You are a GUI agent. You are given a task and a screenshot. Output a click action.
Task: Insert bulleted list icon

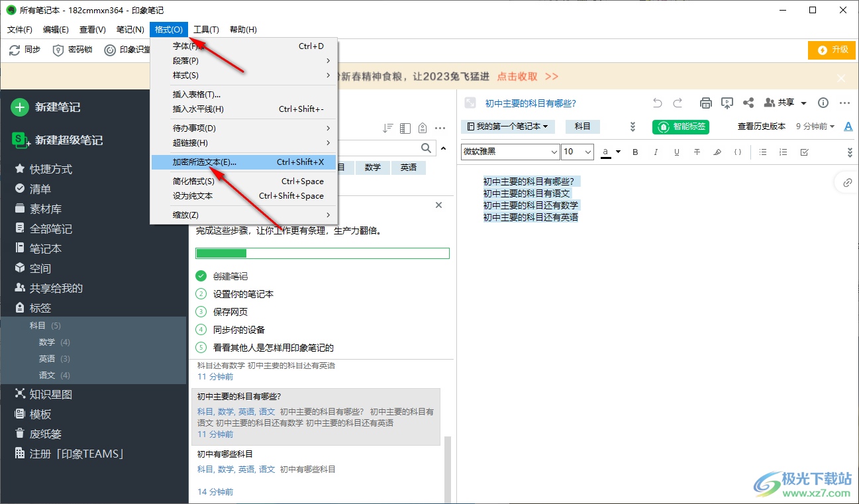(763, 152)
